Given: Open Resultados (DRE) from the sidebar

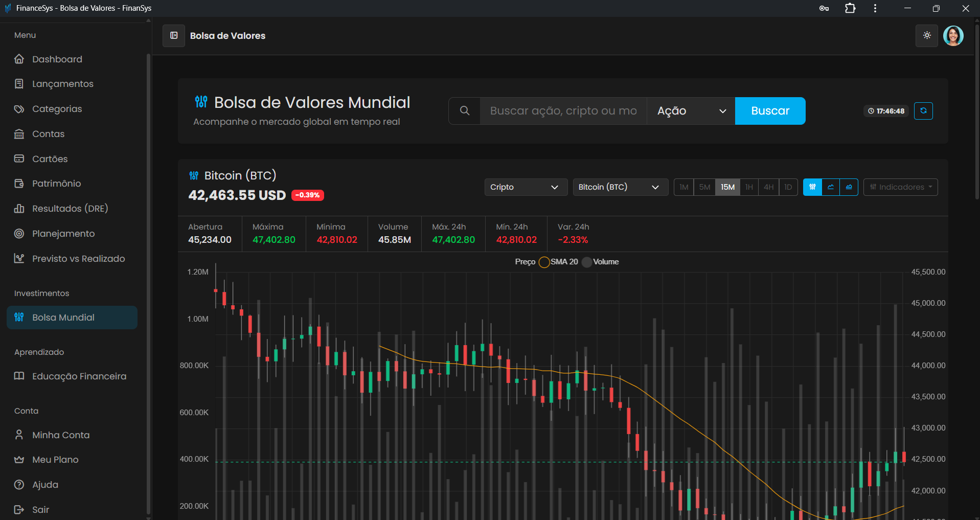Looking at the screenshot, I should click(x=70, y=208).
